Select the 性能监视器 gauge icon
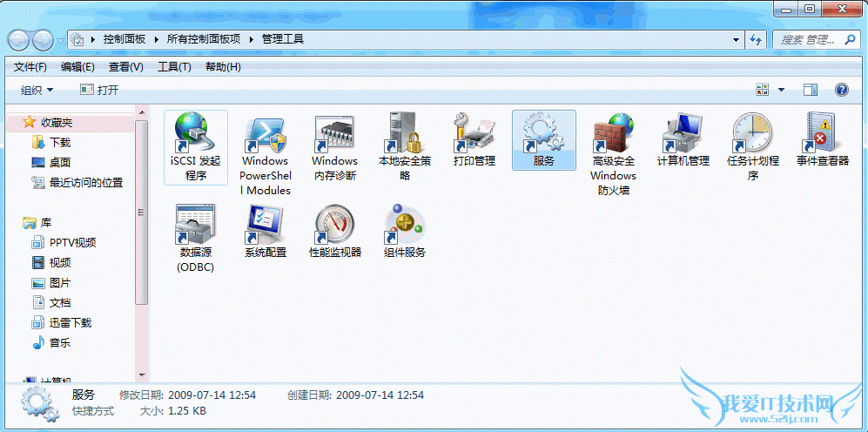The height and width of the screenshot is (432, 868). tap(334, 225)
